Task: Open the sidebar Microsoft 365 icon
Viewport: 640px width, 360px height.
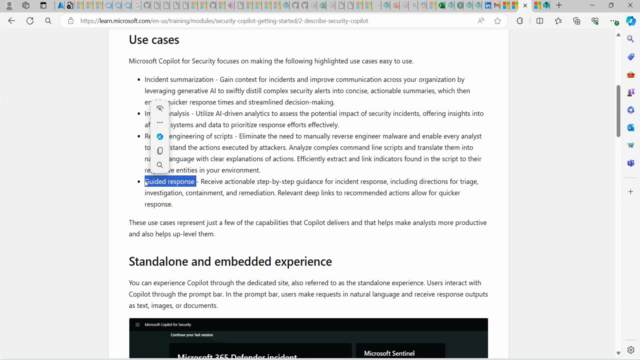Action: click(631, 110)
